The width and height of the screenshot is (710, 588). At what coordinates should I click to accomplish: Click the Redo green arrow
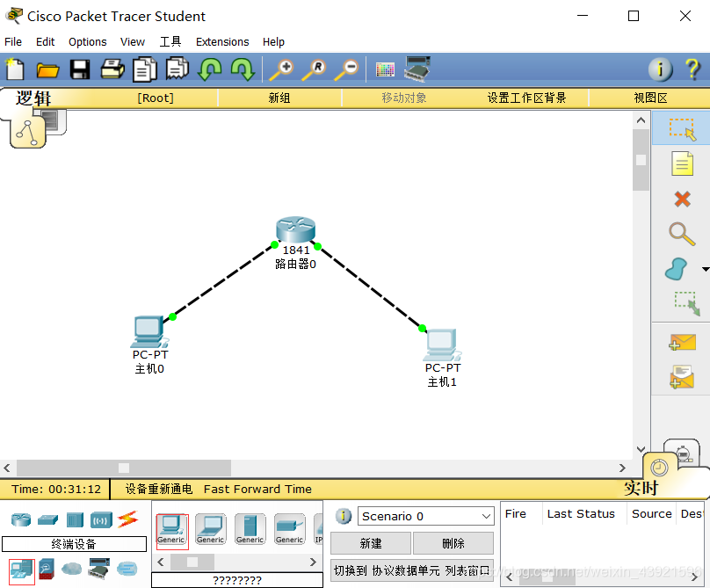point(243,69)
